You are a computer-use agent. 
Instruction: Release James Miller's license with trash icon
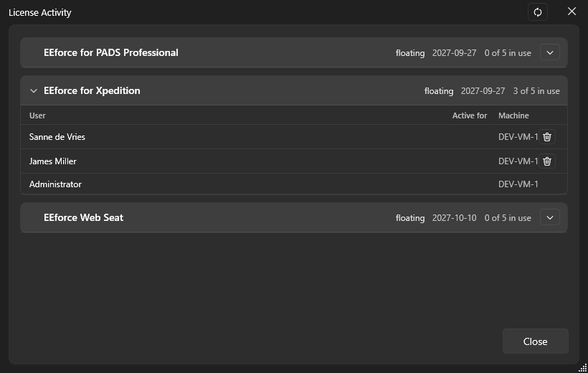[x=547, y=161]
